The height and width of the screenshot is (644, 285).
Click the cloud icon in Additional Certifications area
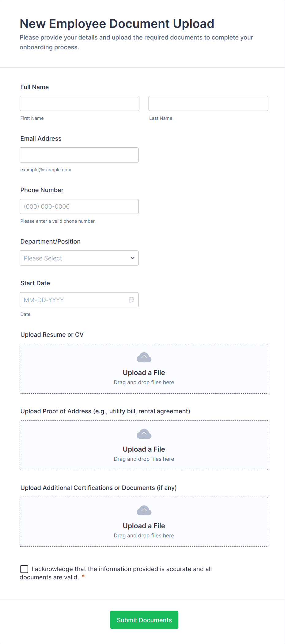[x=144, y=510]
